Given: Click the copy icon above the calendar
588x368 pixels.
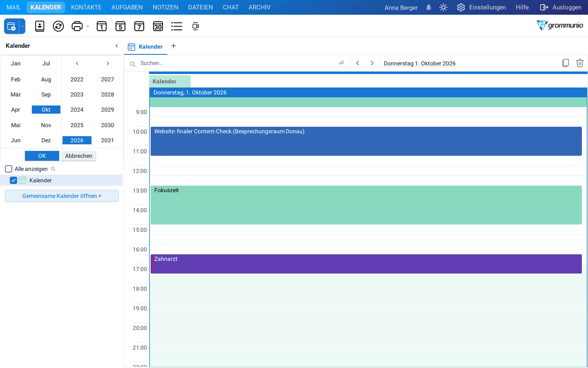Looking at the screenshot, I should (566, 63).
